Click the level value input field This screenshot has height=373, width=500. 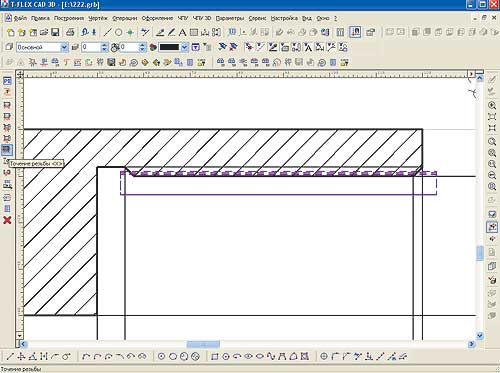click(91, 47)
